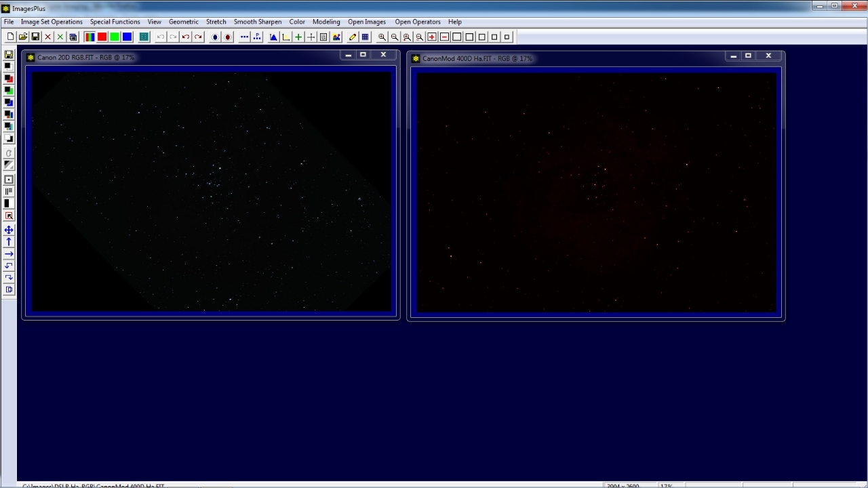Select the blue four-way move arrows icon
The height and width of the screenshot is (488, 868).
point(9,230)
